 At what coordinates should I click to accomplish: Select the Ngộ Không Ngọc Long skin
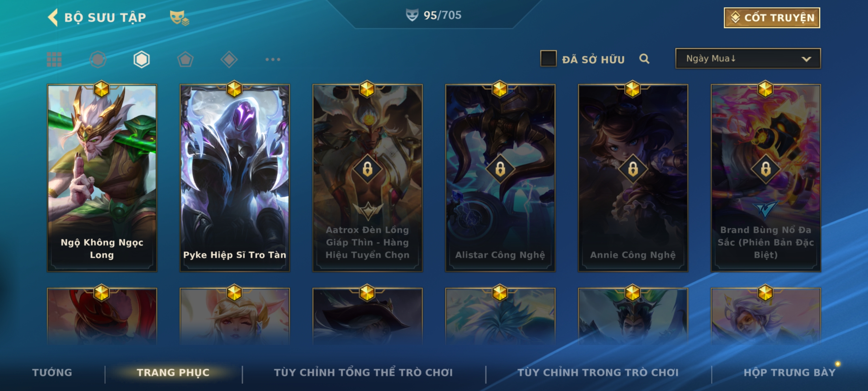point(102,178)
